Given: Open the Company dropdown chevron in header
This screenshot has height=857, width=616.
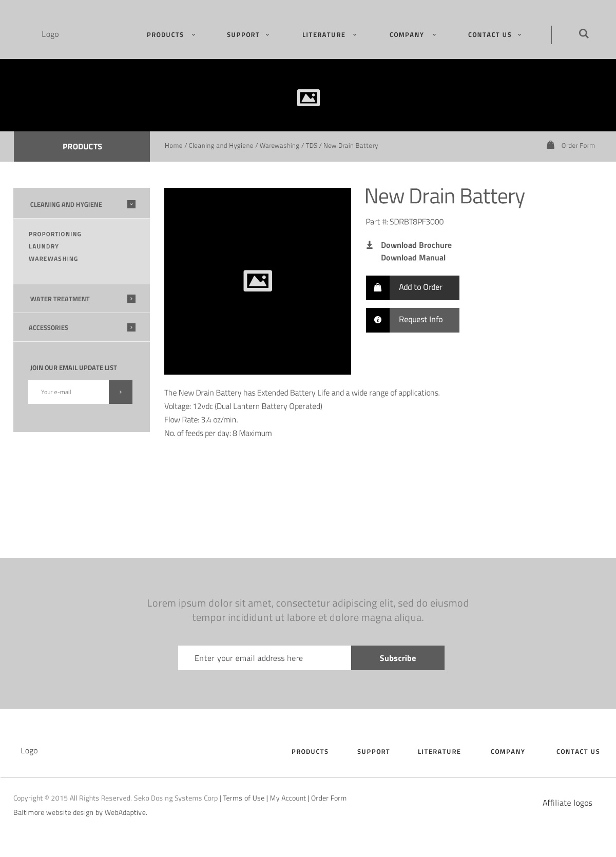Looking at the screenshot, I should point(434,35).
